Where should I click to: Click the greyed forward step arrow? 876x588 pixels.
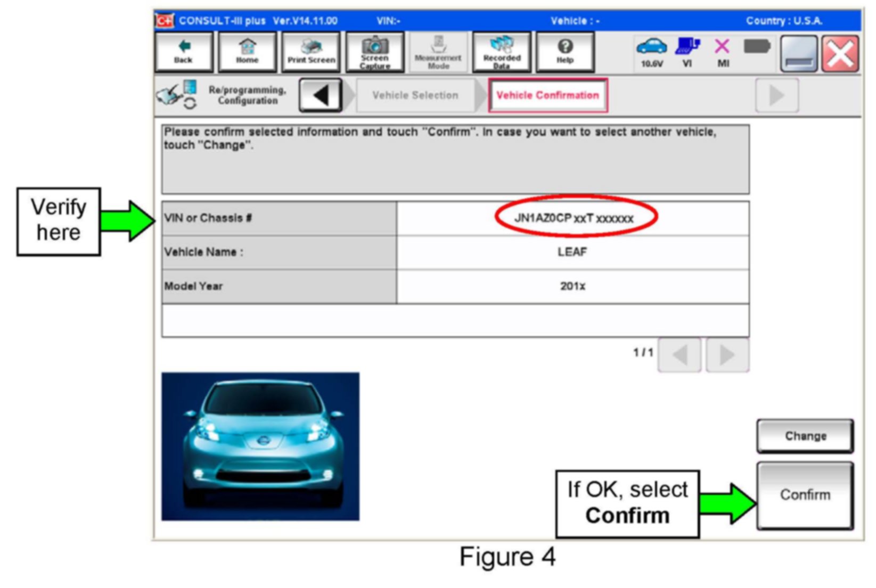tap(776, 96)
